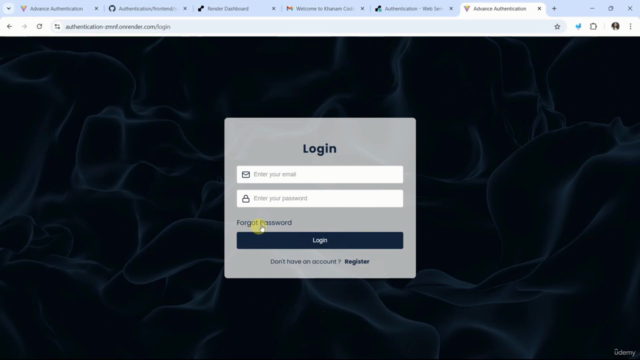The height and width of the screenshot is (360, 640).
Task: Bookmark this page with the star icon
Action: 557,27
